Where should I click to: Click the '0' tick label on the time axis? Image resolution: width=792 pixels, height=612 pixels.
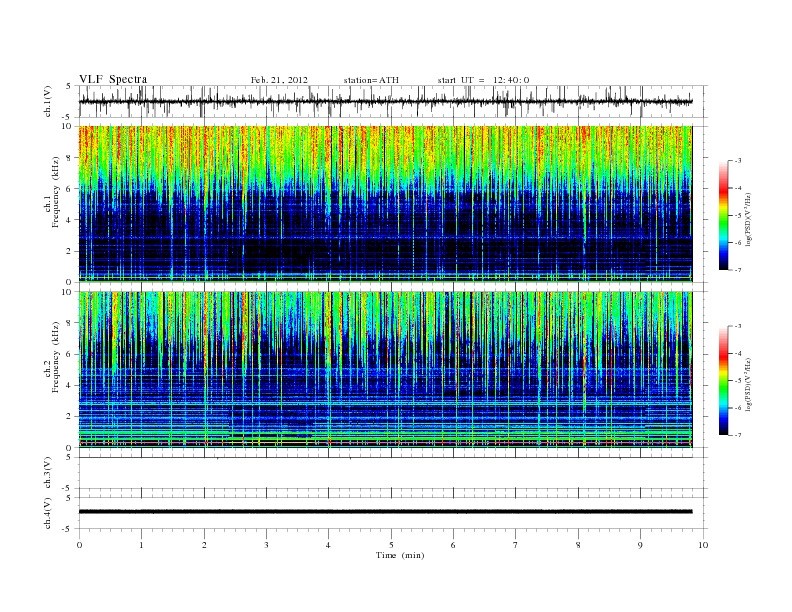tap(79, 545)
